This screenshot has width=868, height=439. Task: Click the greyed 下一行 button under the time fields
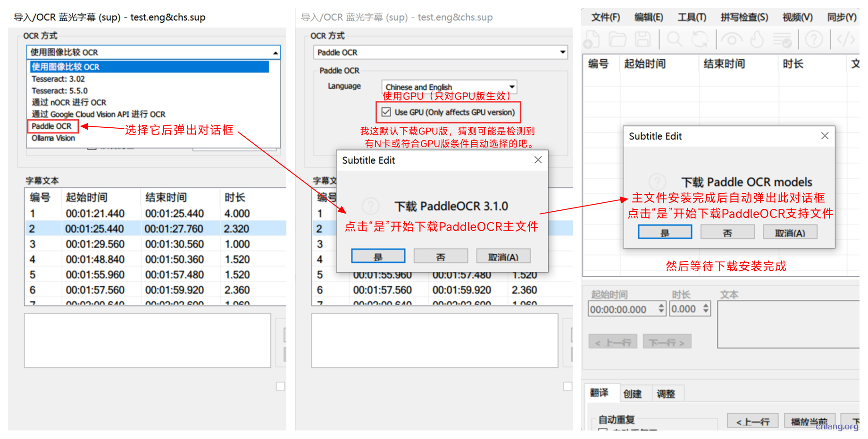(x=667, y=342)
